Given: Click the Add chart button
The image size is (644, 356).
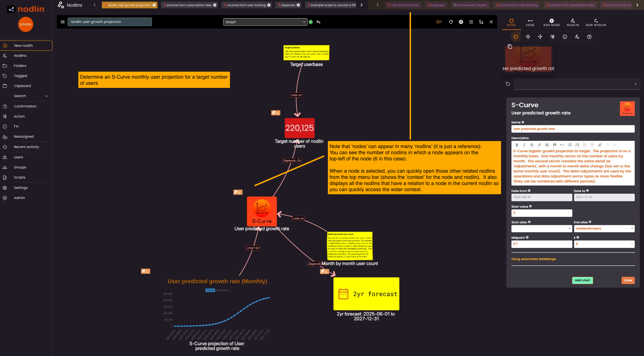Looking at the screenshot, I should click(582, 280).
